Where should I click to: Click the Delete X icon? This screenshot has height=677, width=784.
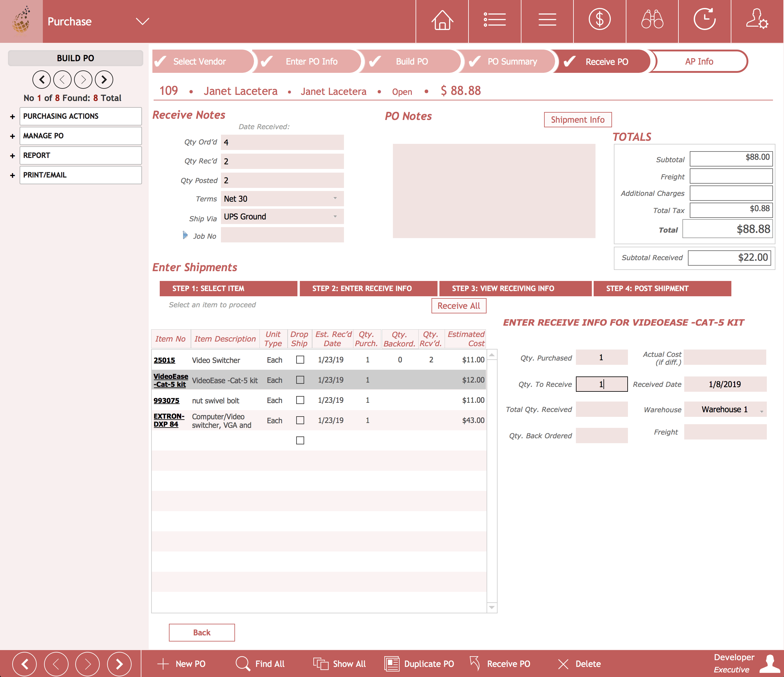pyautogui.click(x=563, y=664)
